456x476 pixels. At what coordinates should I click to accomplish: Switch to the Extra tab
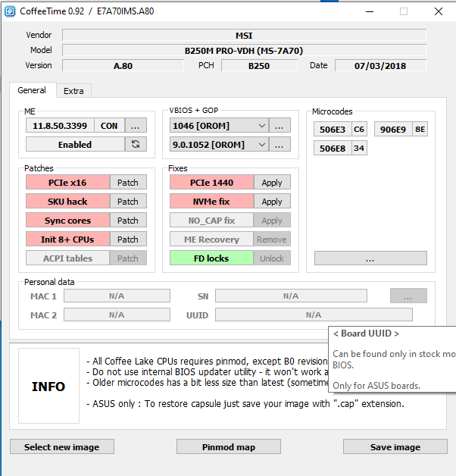click(x=73, y=91)
